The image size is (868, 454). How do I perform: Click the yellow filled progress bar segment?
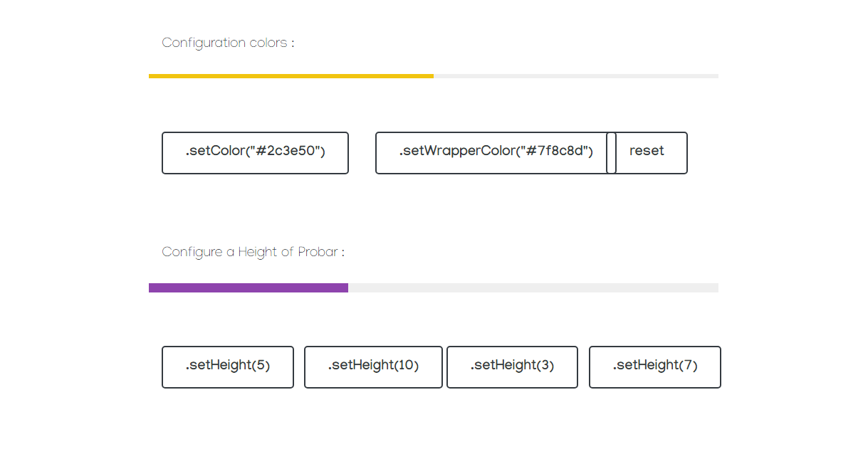coord(291,75)
